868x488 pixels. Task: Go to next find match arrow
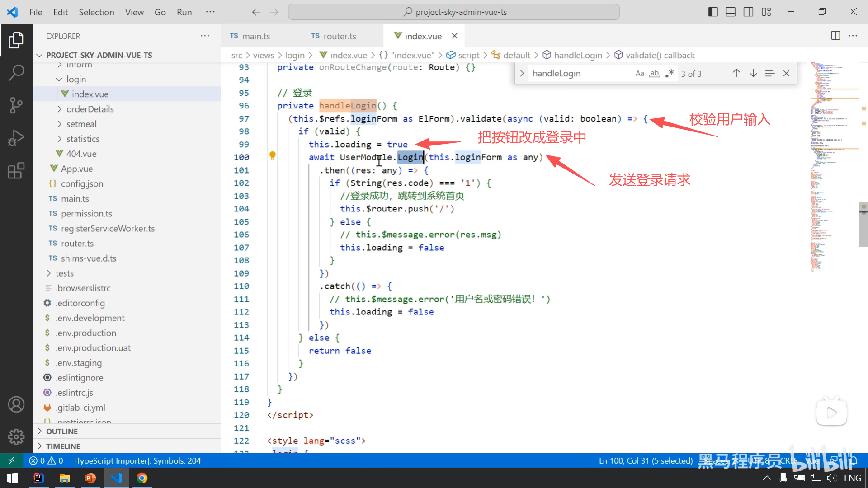753,73
